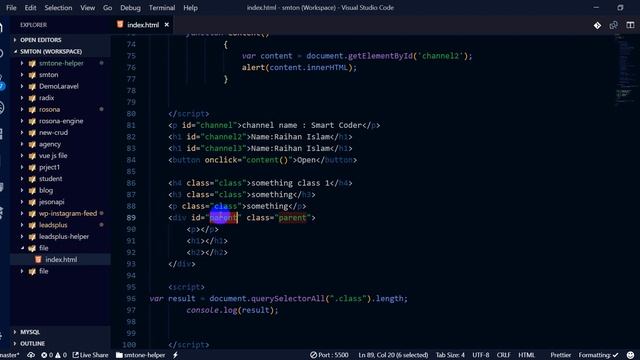This screenshot has width=640, height=360.
Task: Click the student folder icon
Action: (32, 179)
